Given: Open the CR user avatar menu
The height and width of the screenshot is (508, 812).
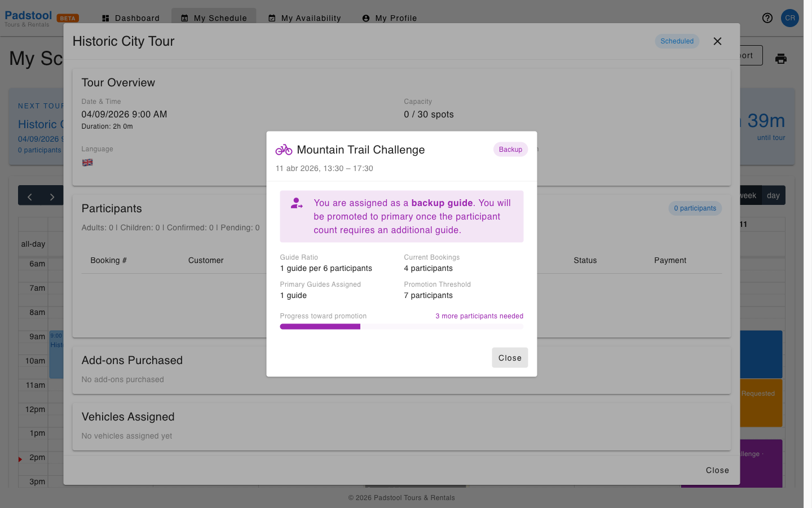Looking at the screenshot, I should (790, 18).
